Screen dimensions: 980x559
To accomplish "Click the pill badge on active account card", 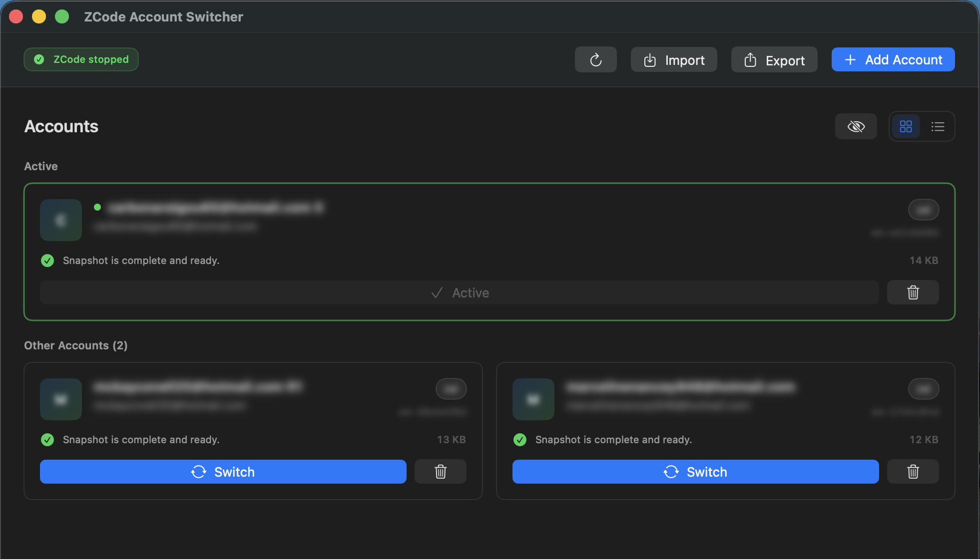I will (x=924, y=210).
